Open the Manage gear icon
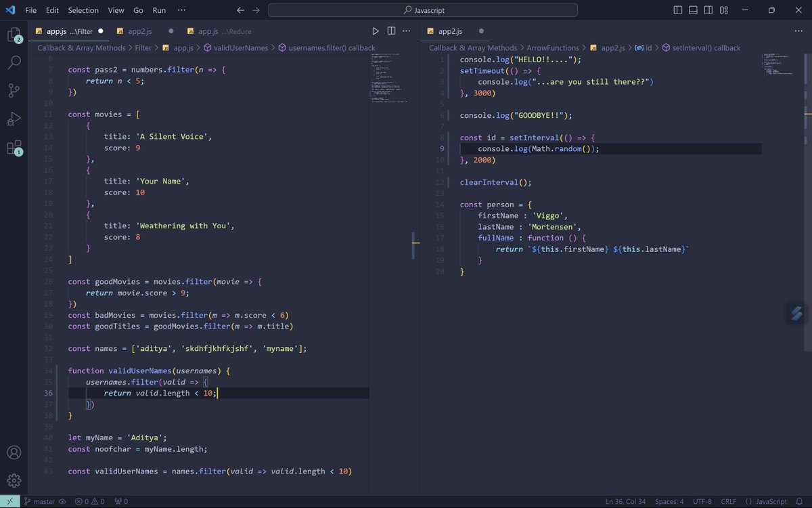This screenshot has width=812, height=508. pos(14,480)
